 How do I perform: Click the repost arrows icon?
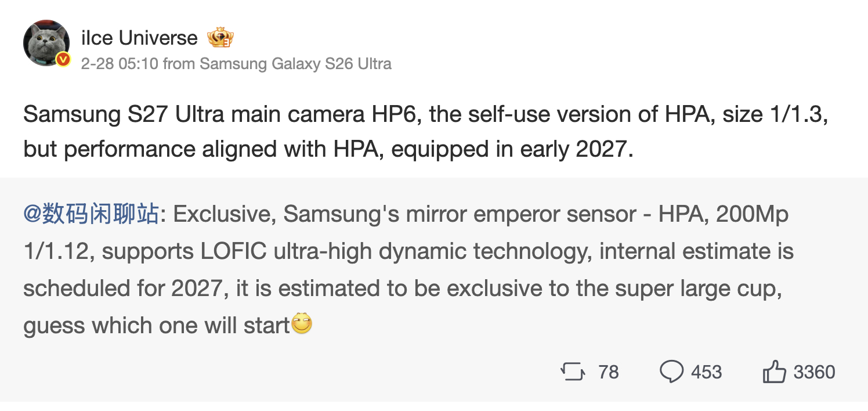pyautogui.click(x=573, y=372)
